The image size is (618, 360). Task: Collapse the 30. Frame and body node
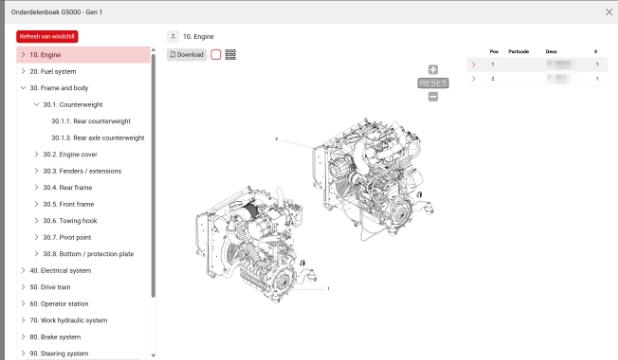pyautogui.click(x=23, y=88)
